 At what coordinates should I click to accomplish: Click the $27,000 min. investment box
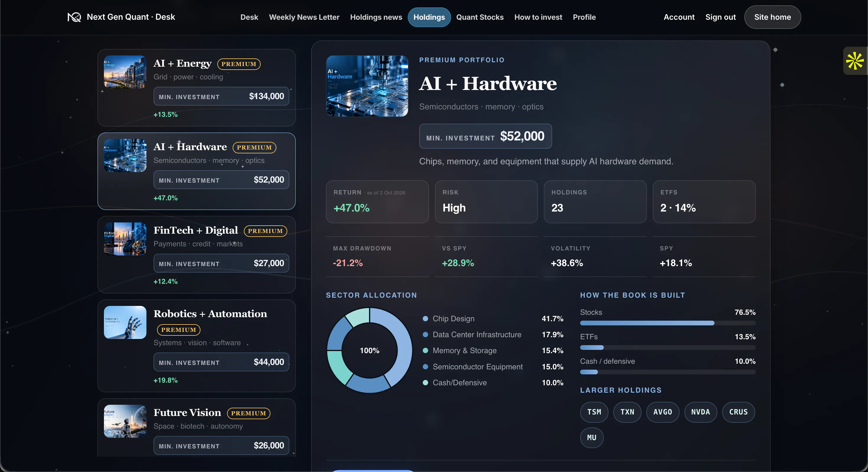221,263
